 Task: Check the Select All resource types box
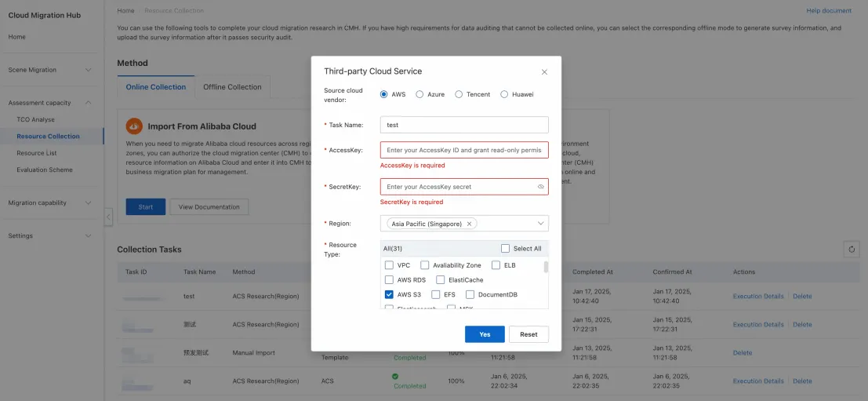(x=505, y=249)
